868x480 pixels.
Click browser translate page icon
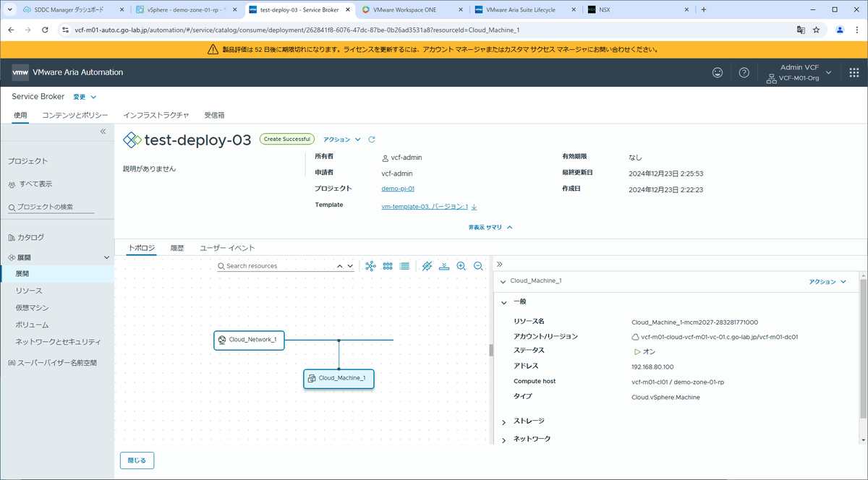[x=801, y=30]
